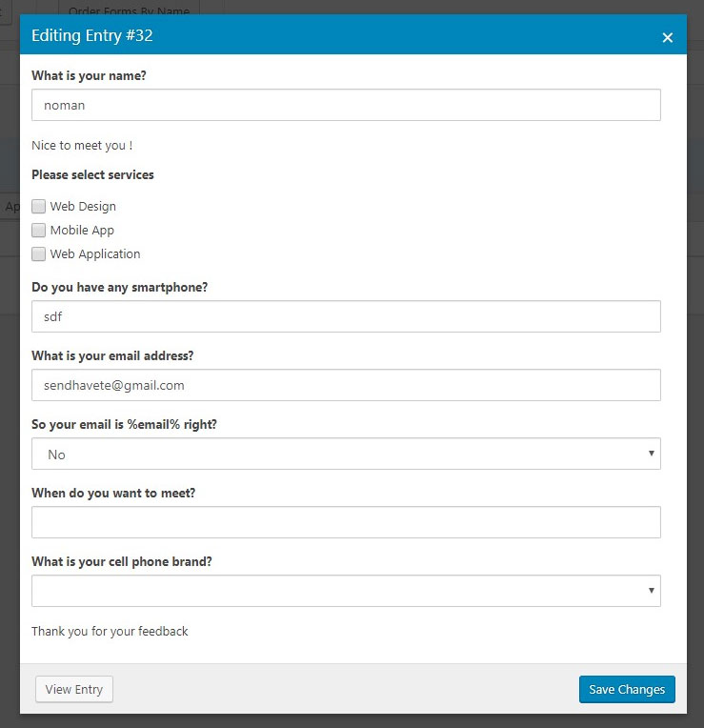Screen dimensions: 704x728
Task: Click the 'What is your name?' label
Action: (87, 75)
